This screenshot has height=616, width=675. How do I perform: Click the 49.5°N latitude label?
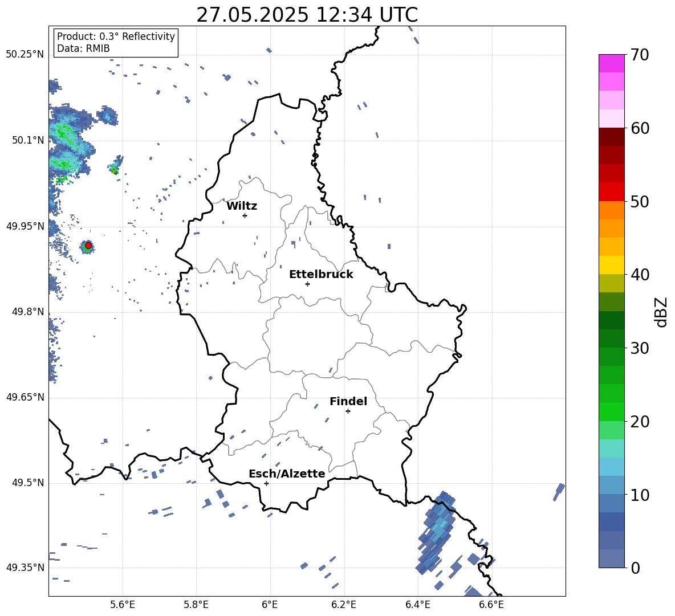coord(28,483)
